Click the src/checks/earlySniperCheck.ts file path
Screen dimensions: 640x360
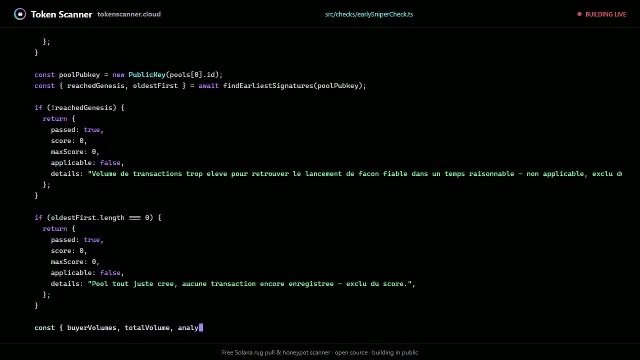[369, 14]
